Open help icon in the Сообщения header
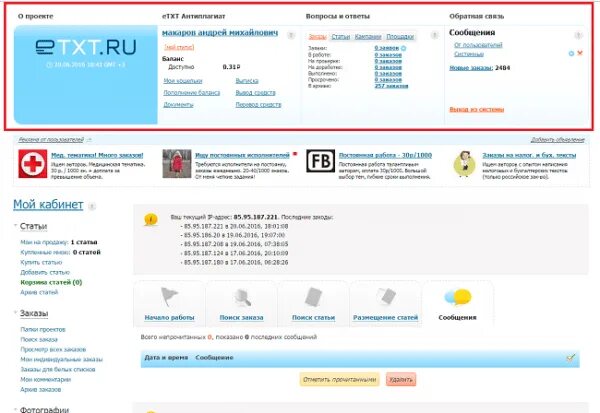Screen dimensions: 600x413 578,35
